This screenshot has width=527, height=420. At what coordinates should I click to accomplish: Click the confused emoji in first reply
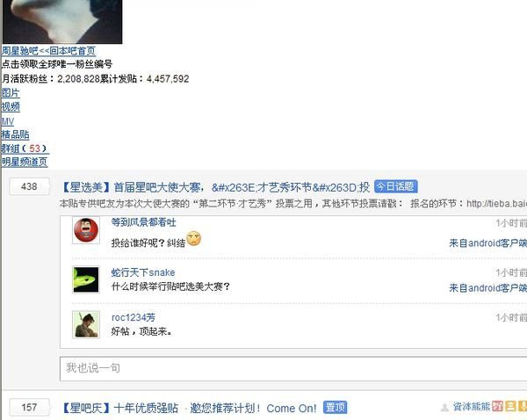click(x=194, y=239)
